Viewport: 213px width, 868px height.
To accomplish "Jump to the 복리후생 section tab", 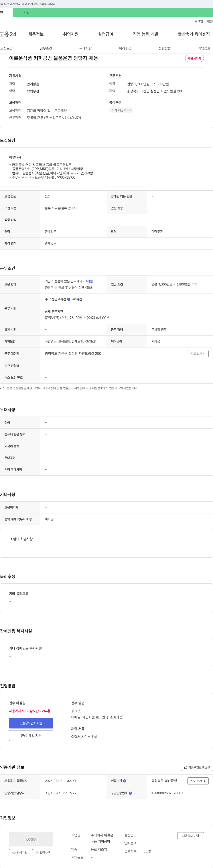I will pos(125,48).
